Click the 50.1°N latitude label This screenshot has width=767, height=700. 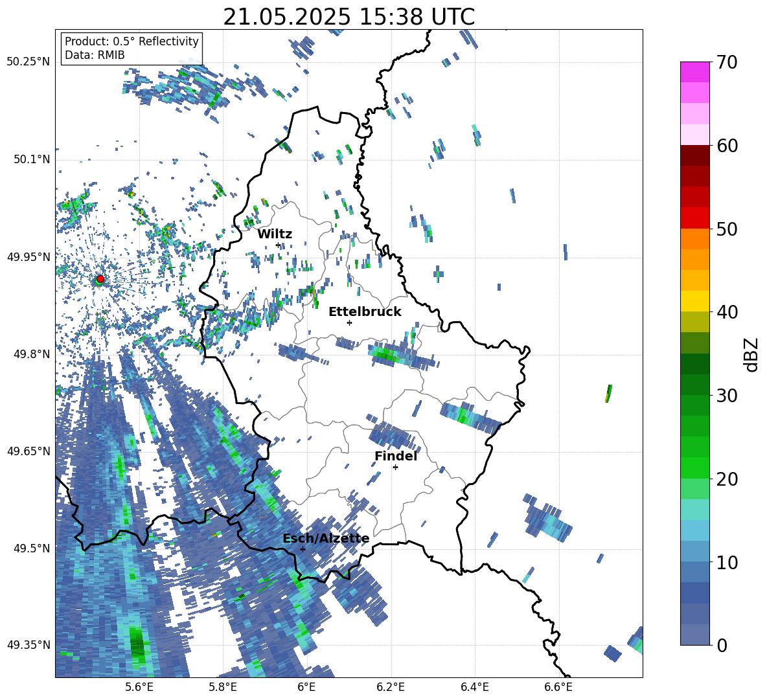pos(32,159)
